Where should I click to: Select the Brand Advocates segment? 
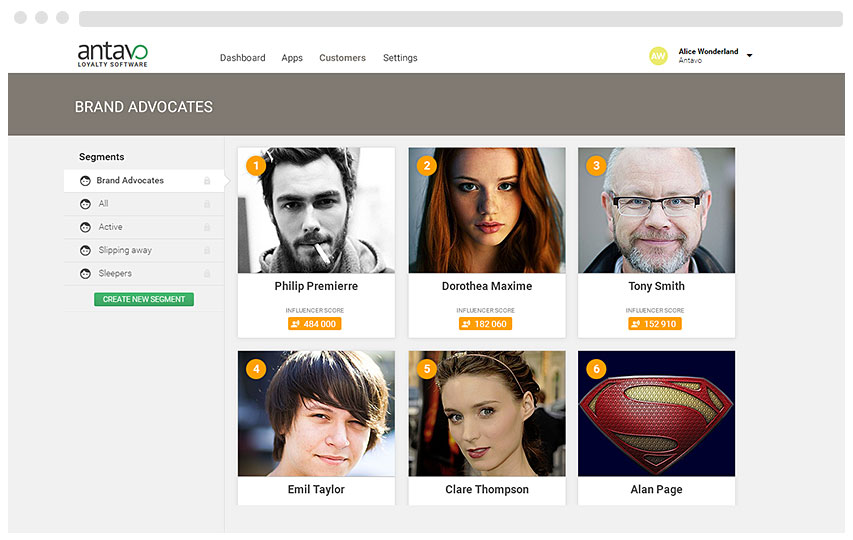tap(130, 181)
